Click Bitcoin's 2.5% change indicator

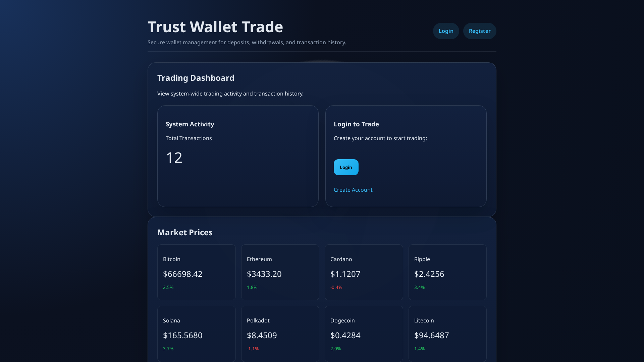[x=168, y=287]
